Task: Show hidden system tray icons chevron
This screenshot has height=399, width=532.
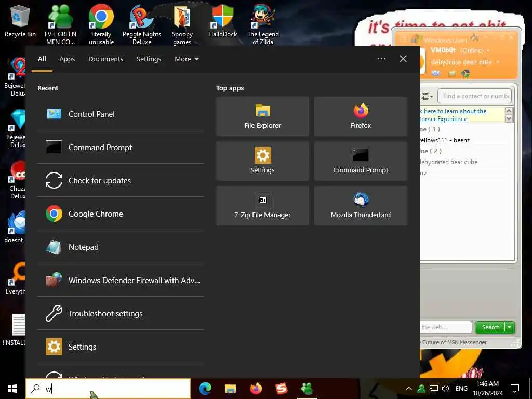Action: coord(409,389)
